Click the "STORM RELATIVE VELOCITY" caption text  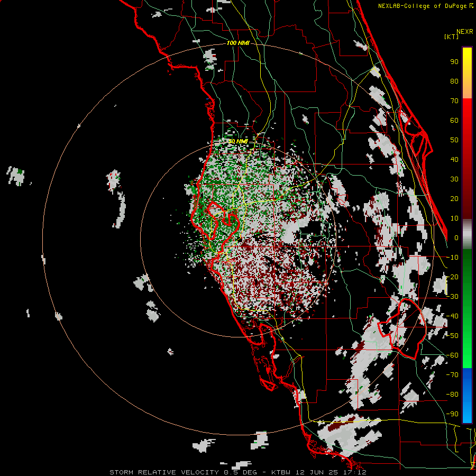tap(164, 472)
